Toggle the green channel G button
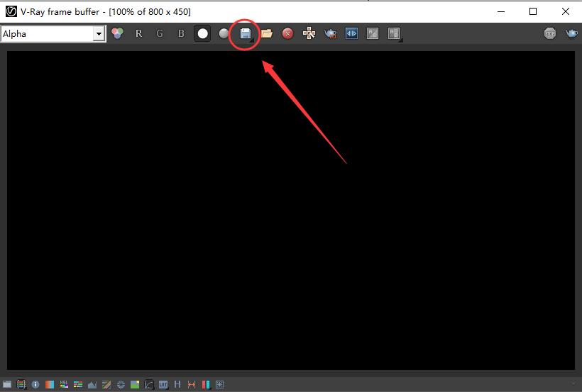Screen dimensions: 582x392 (x=160, y=34)
